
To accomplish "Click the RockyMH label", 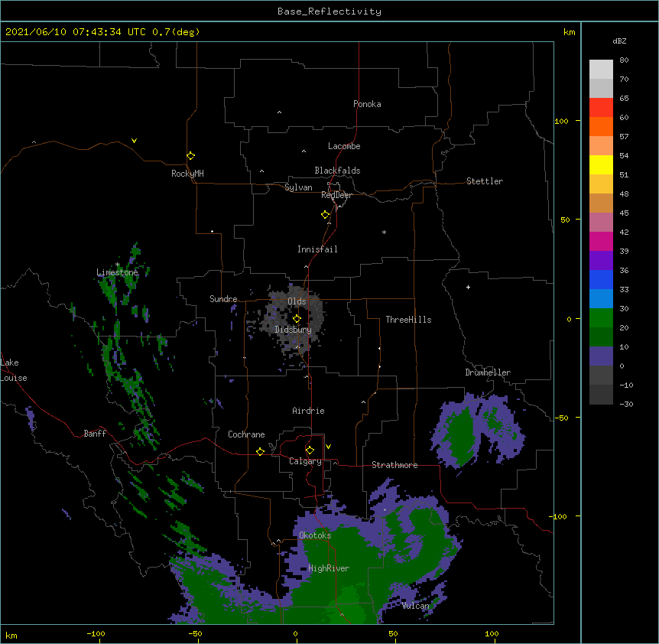I will pos(187,174).
